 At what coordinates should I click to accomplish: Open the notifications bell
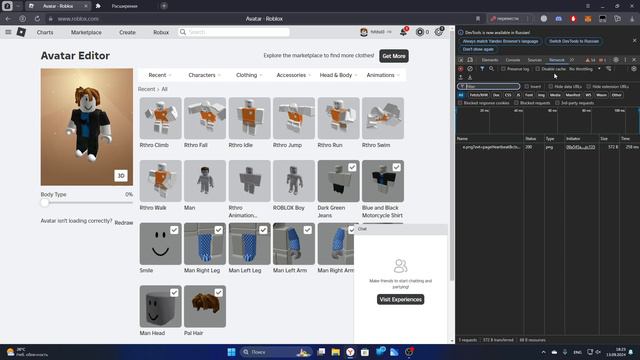click(x=403, y=32)
